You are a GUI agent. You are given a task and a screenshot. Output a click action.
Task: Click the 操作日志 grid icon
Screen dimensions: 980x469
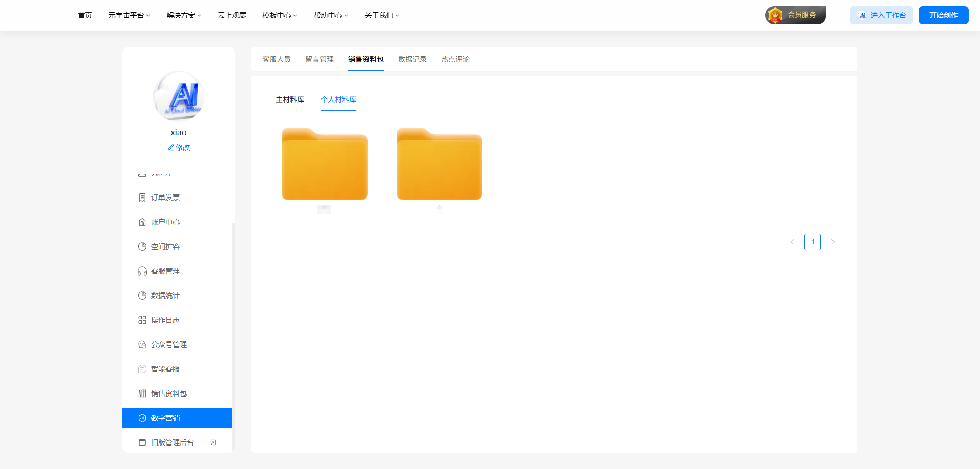[x=142, y=319]
